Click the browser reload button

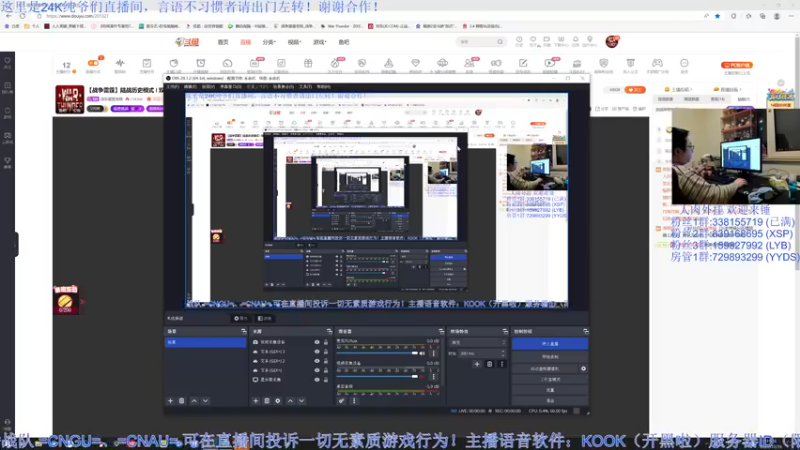click(22, 16)
